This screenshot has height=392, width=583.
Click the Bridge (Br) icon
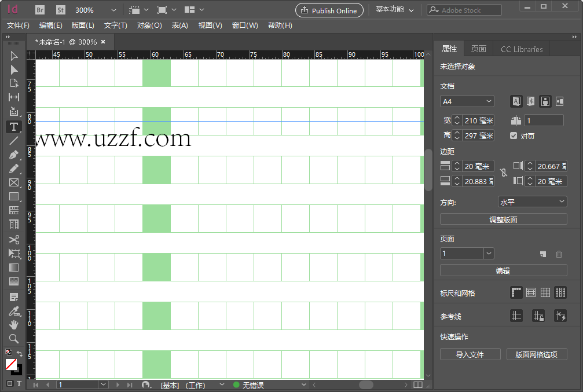[40, 10]
